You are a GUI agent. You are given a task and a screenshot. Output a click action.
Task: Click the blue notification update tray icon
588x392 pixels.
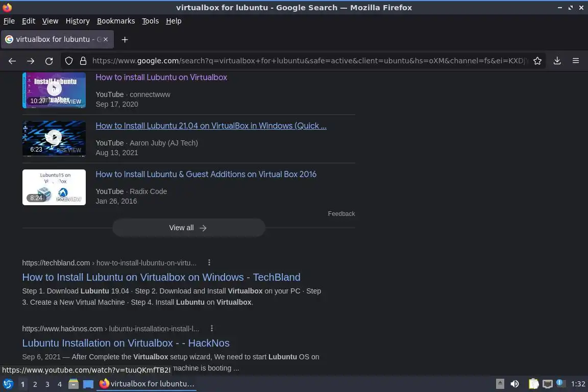560,383
